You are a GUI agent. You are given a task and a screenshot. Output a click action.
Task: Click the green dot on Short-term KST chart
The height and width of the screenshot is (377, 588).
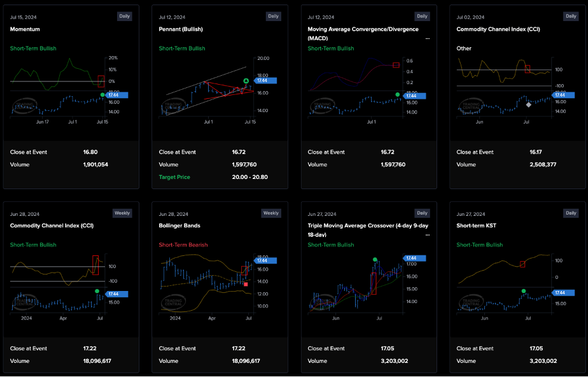(x=524, y=291)
